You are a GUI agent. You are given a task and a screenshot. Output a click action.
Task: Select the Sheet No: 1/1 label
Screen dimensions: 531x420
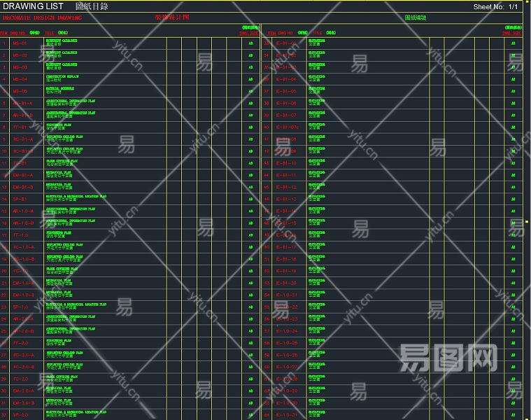coord(495,7)
